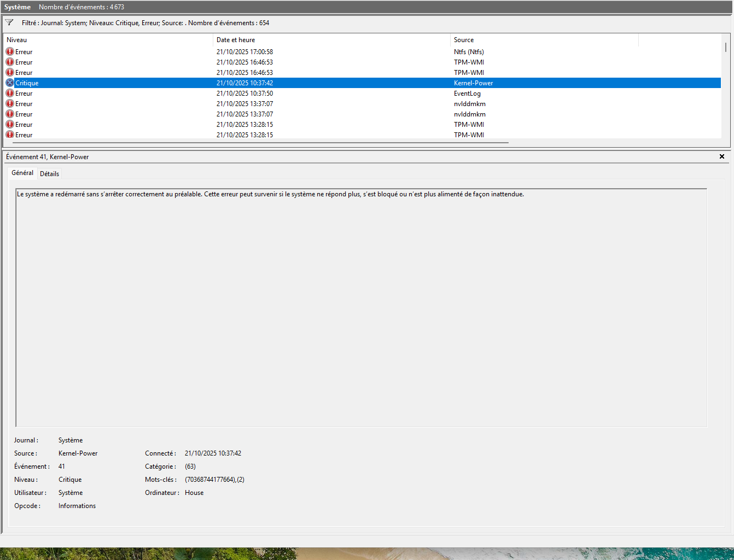Viewport: 734px width, 560px height.
Task: Click the Niveau field value 'Critique' in details
Action: click(70, 480)
